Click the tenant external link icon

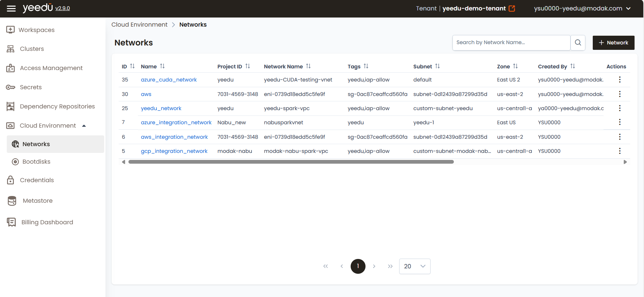click(x=512, y=8)
